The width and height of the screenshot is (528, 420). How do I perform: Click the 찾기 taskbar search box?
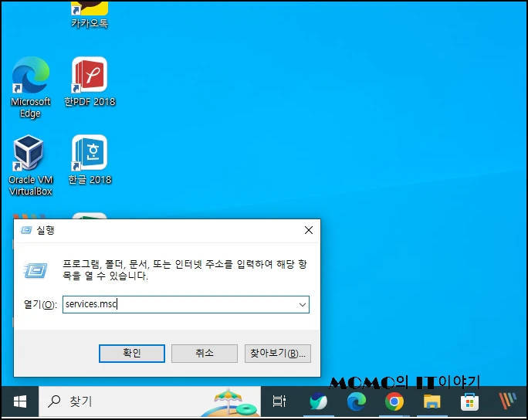(150, 401)
